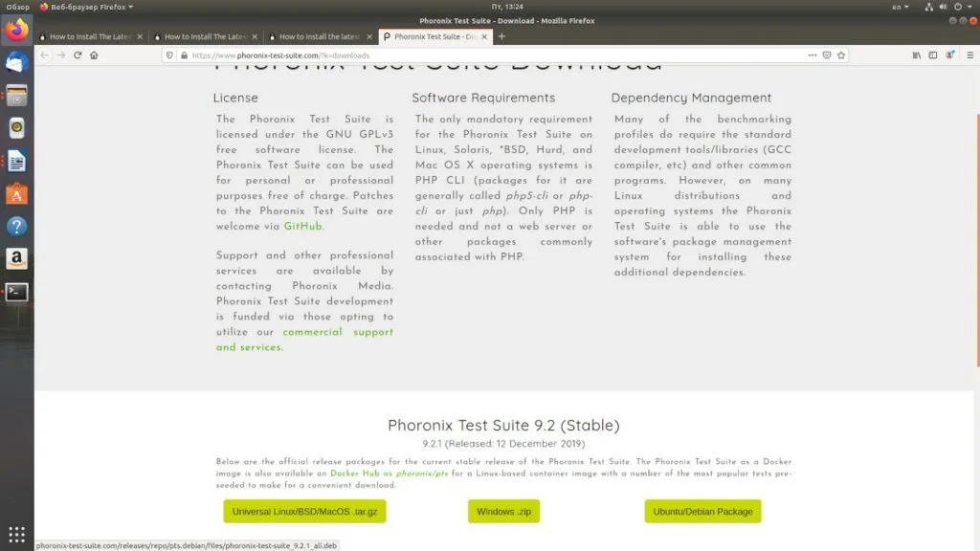The image size is (980, 551).
Task: Switch to second How to Install tab
Action: pyautogui.click(x=206, y=37)
